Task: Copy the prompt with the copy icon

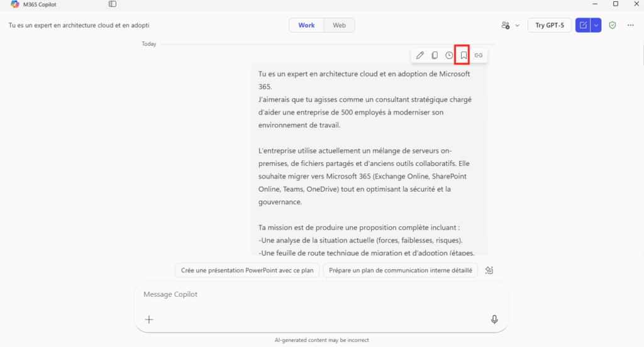Action: pos(435,55)
